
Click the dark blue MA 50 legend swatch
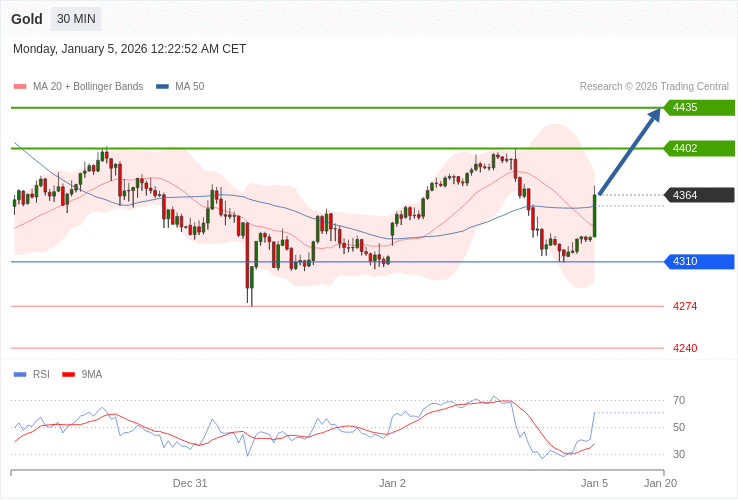click(x=162, y=87)
